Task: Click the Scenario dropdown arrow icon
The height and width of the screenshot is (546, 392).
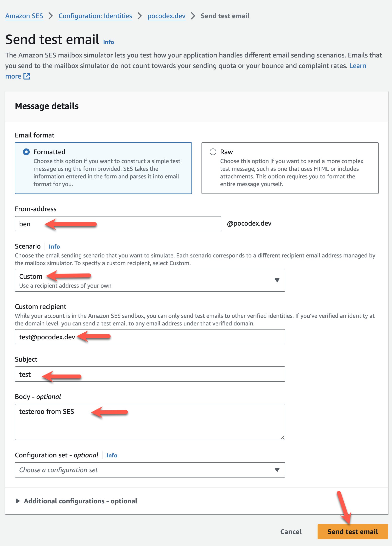Action: 277,280
